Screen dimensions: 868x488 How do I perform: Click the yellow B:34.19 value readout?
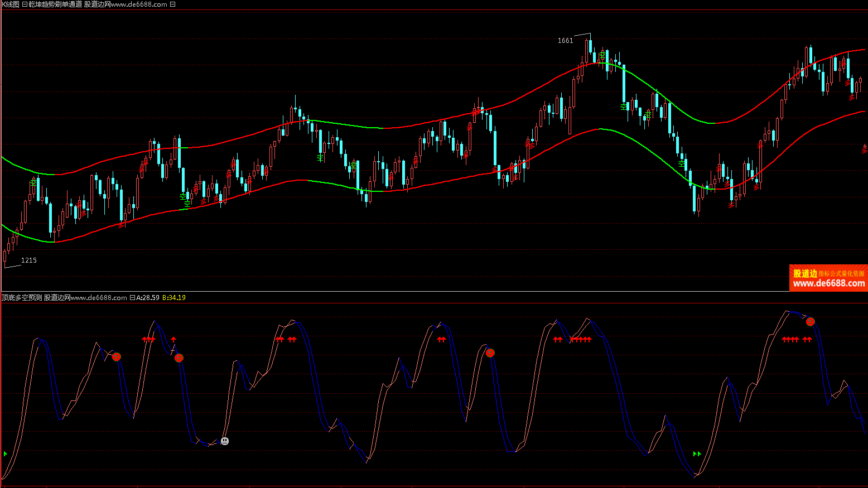(174, 298)
